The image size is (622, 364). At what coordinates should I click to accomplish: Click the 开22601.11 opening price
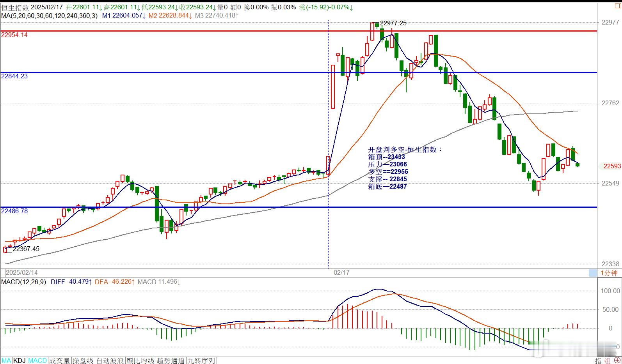point(84,7)
